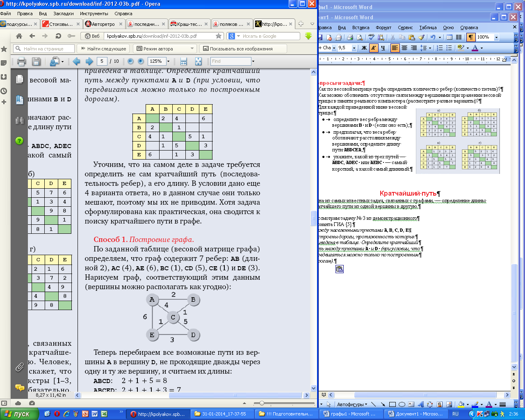The image size is (525, 420).
Task: Bookmark page with the address bar star
Action: click(219, 36)
